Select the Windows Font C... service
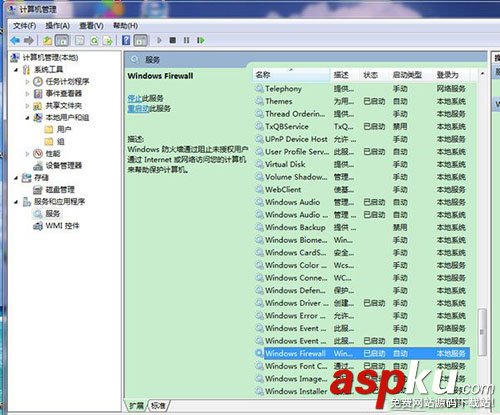This screenshot has height=415, width=500. click(362, 366)
